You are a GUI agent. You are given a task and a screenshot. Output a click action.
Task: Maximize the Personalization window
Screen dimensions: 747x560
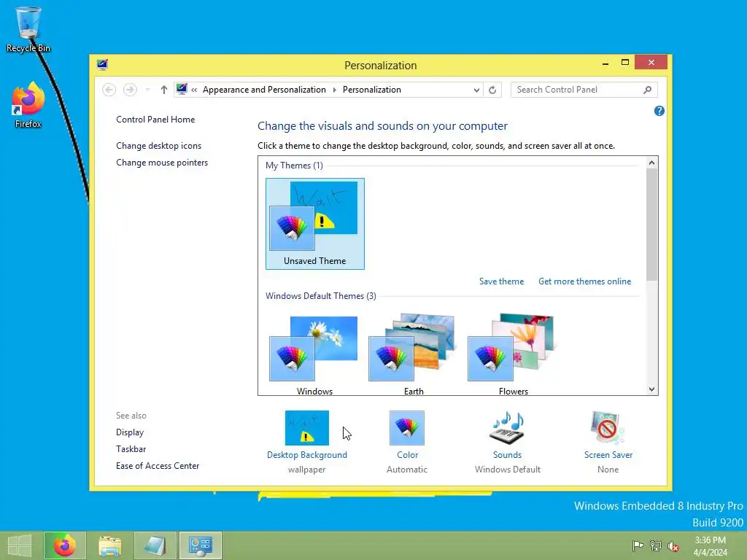(625, 63)
